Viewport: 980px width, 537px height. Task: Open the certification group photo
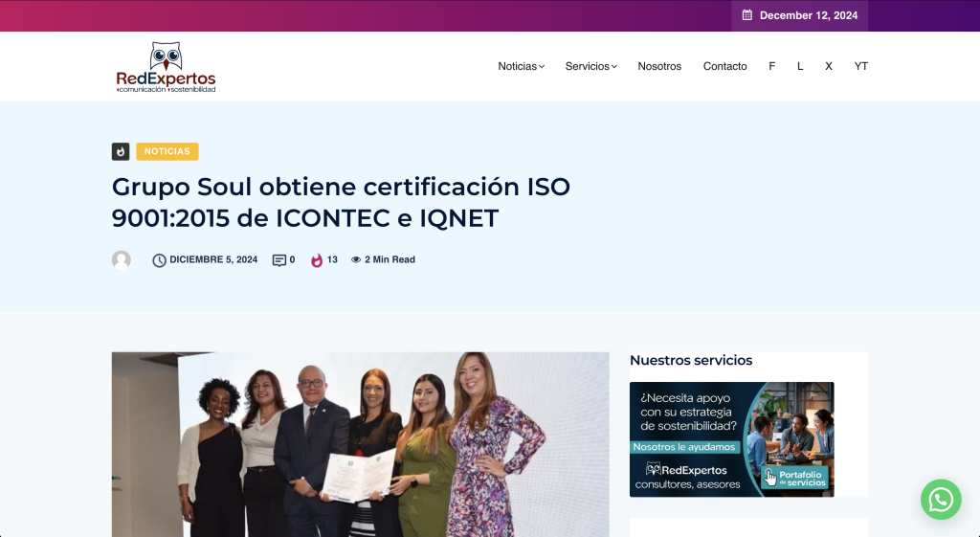[x=361, y=444]
